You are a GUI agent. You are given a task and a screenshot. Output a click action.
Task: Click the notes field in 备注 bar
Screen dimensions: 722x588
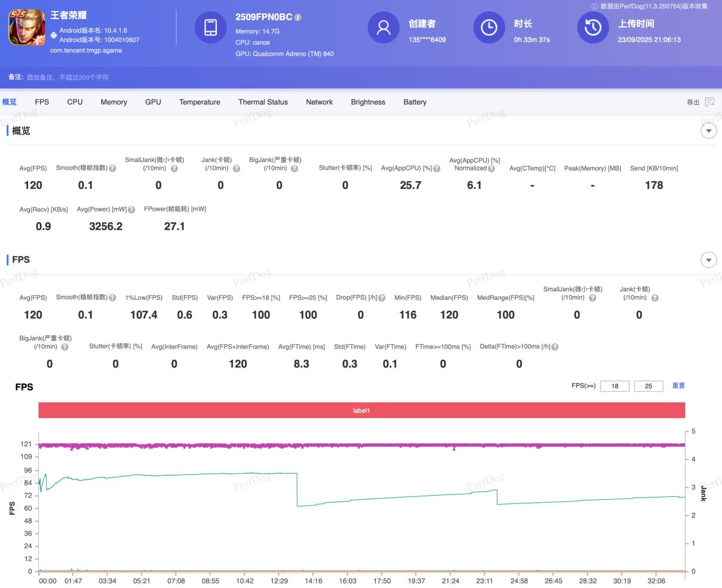67,77
